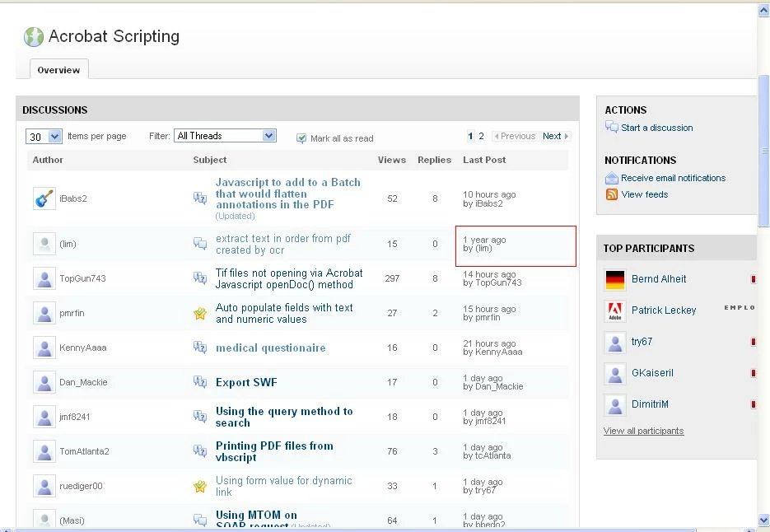Viewport: 770px width, 532px height.
Task: Click the Start a discussion speech-bubble icon
Action: (611, 127)
